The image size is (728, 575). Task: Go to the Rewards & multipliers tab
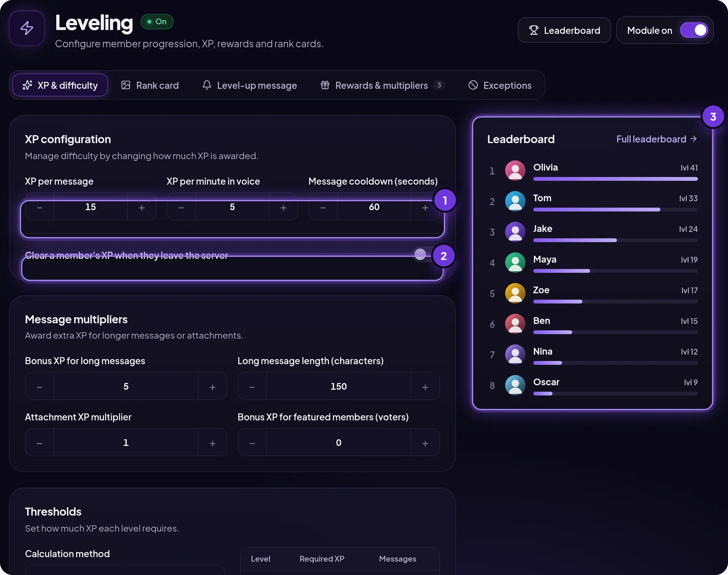point(382,85)
